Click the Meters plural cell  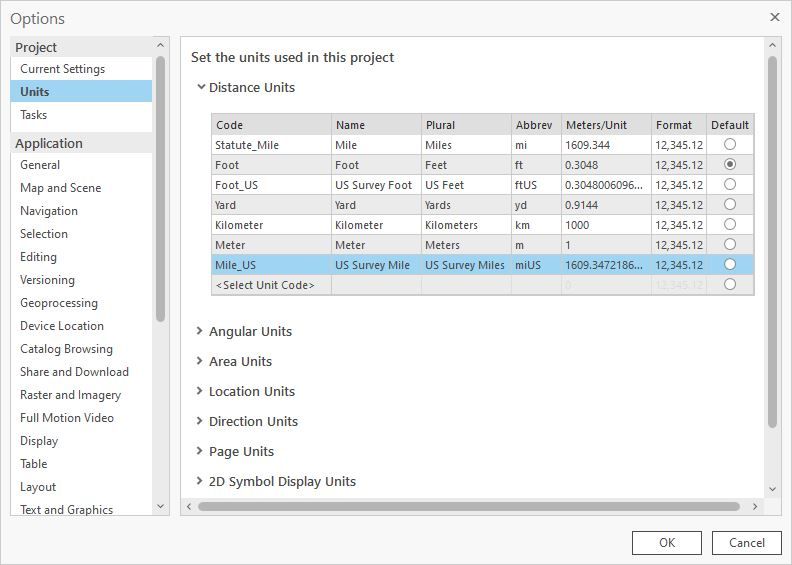(x=466, y=245)
